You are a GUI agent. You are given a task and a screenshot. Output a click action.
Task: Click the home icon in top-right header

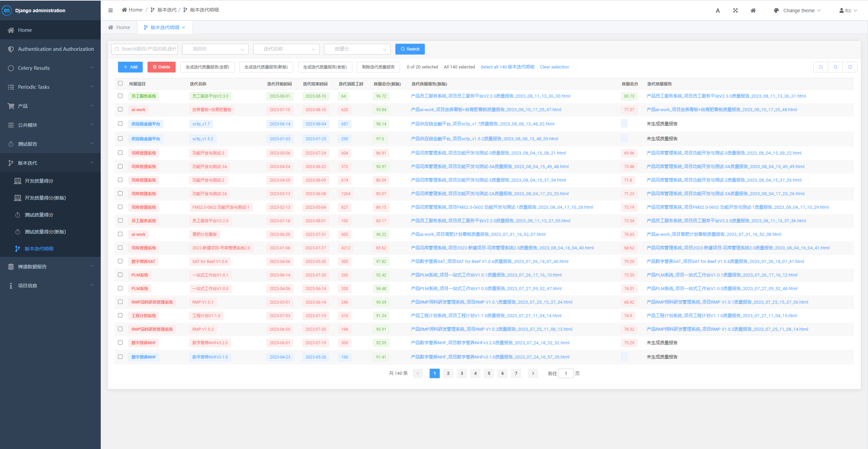tap(753, 11)
